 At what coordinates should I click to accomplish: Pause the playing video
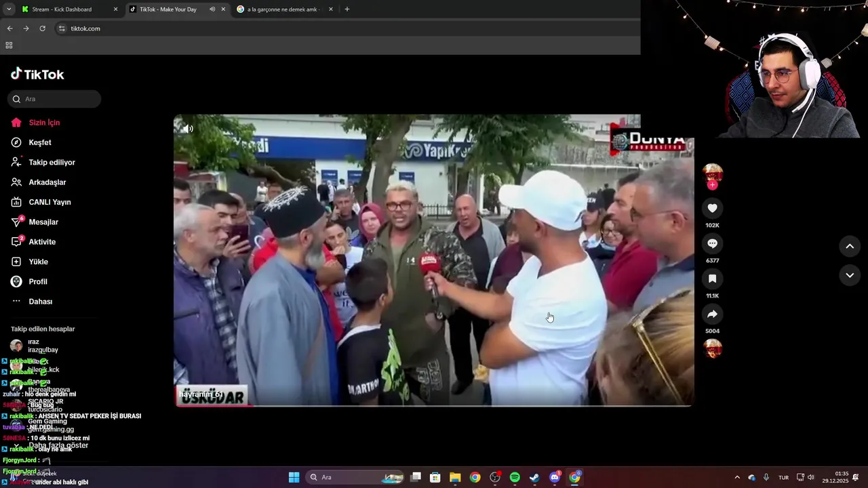434,260
